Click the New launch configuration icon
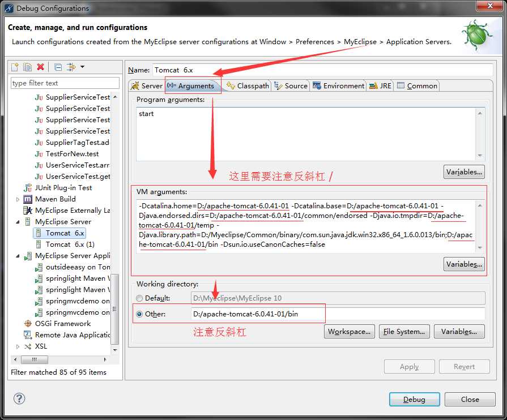Image resolution: width=507 pixels, height=420 pixels. pos(15,67)
